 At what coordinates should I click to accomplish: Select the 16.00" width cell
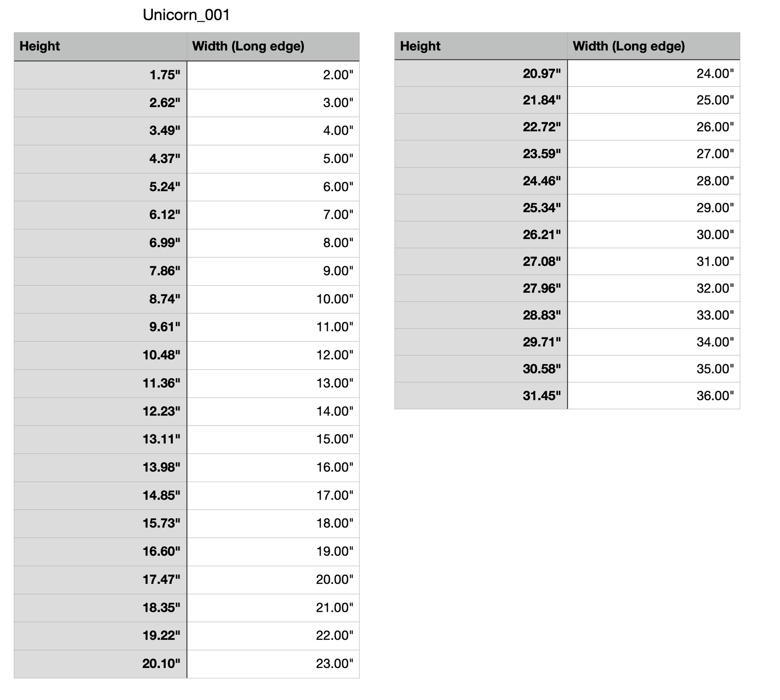(x=273, y=468)
